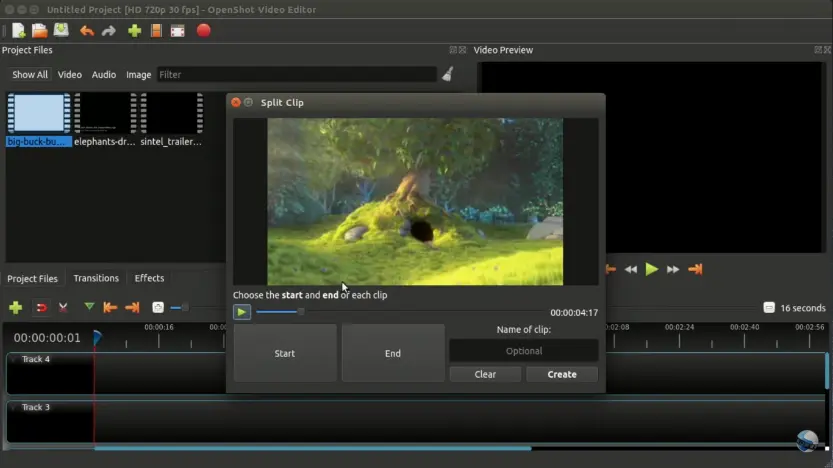
Task: Expand the Track 3 menu arrow
Action: [13, 407]
